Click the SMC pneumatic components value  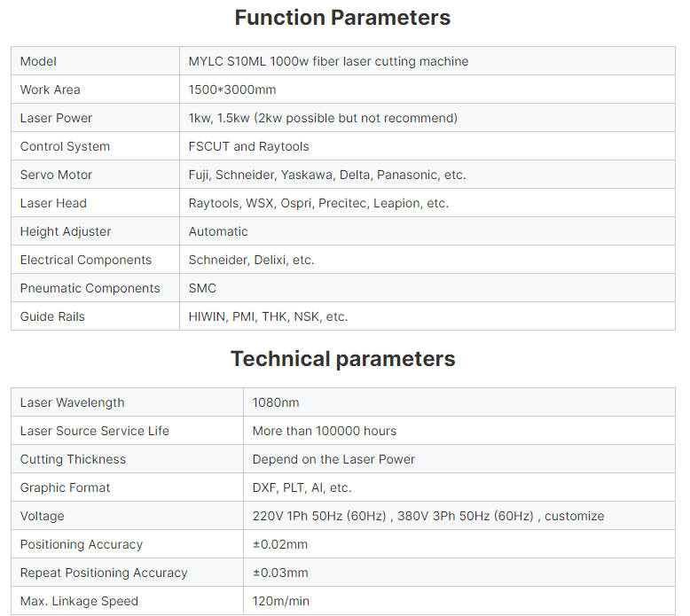tap(202, 288)
